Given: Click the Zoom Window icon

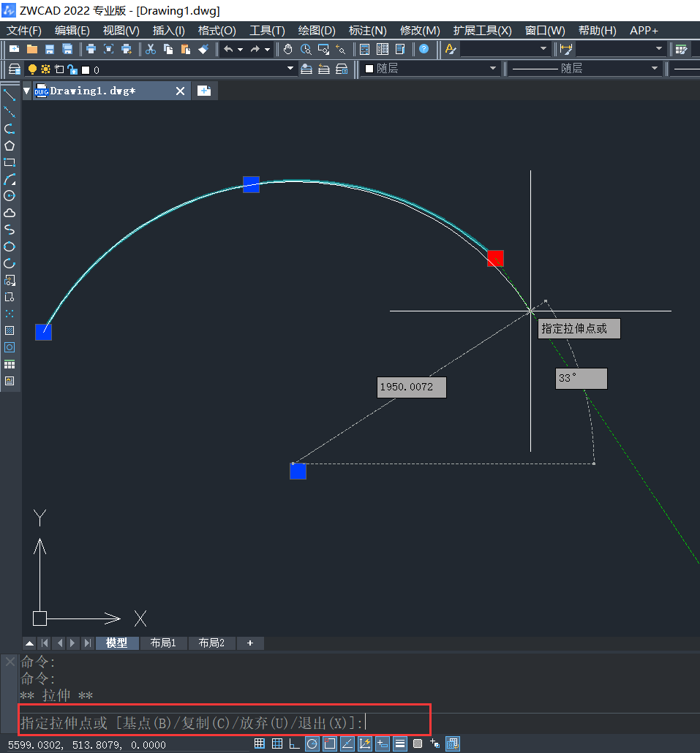Looking at the screenshot, I should pyautogui.click(x=323, y=49).
